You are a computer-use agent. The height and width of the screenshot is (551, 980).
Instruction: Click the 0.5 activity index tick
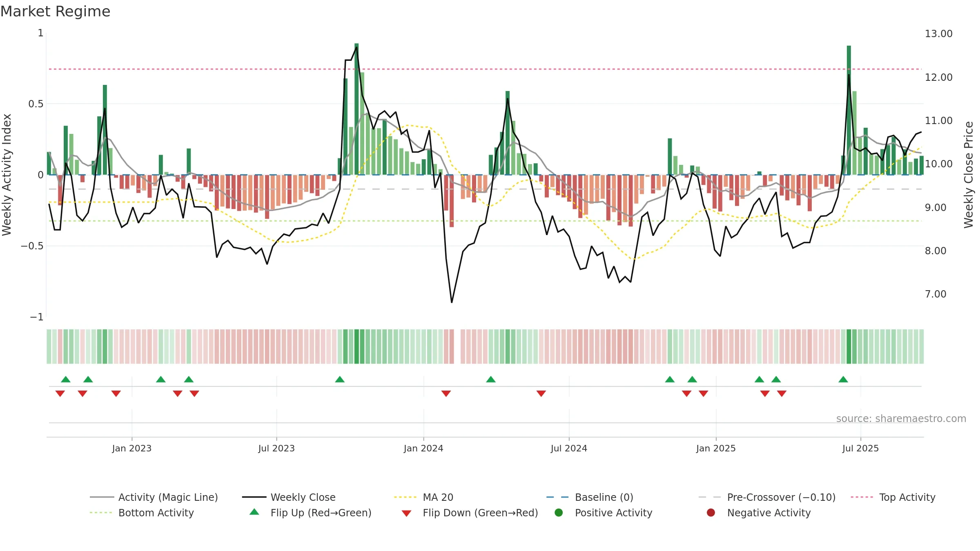[36, 104]
